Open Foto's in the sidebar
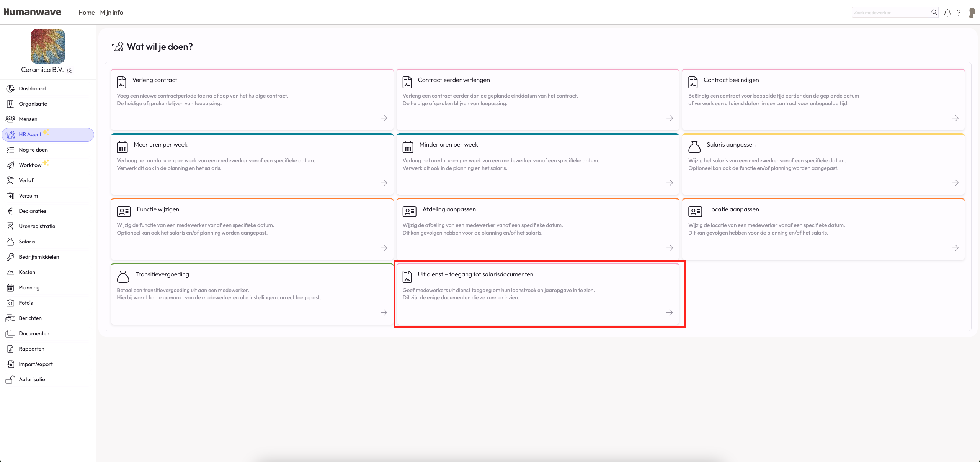This screenshot has height=462, width=980. [26, 303]
